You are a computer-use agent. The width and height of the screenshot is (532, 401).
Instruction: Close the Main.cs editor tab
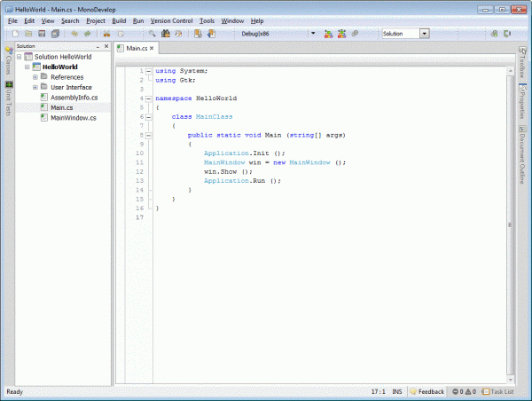click(152, 48)
